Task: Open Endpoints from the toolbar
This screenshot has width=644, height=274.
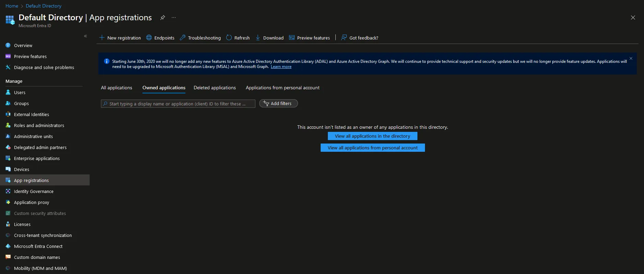Action: pyautogui.click(x=160, y=38)
